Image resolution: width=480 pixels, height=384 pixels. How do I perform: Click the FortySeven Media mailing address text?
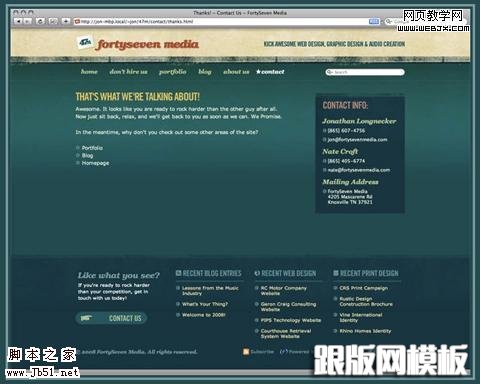click(x=350, y=197)
